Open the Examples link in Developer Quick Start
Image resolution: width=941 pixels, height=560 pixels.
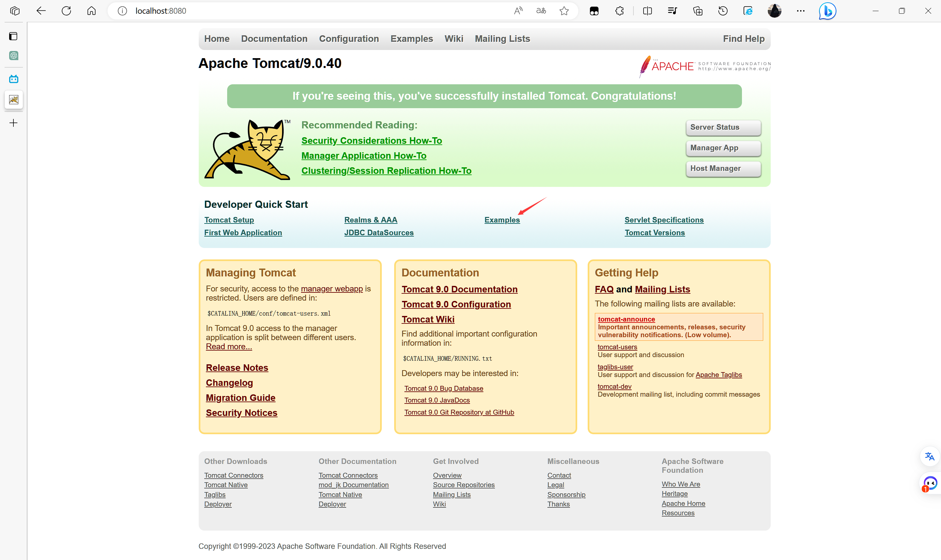(502, 220)
